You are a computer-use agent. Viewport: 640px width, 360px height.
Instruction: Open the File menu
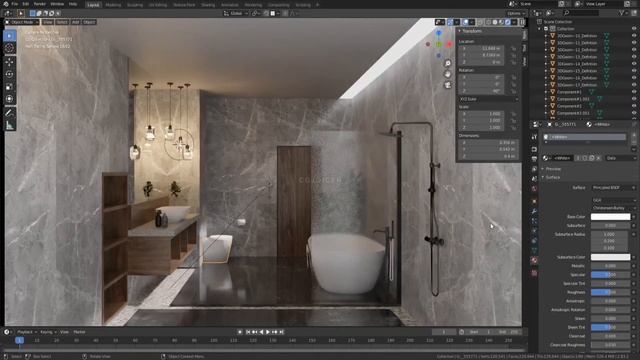[15, 4]
